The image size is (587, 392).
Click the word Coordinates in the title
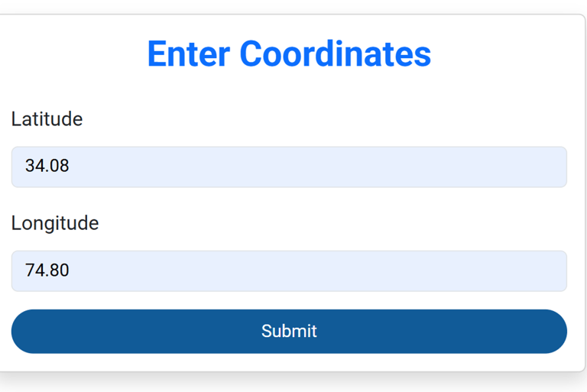tap(335, 53)
